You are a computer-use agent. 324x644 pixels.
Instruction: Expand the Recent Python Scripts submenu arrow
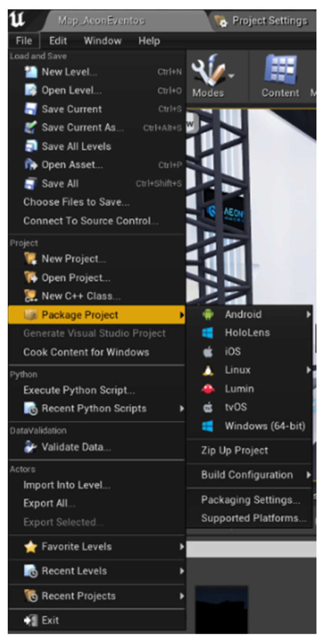[x=181, y=409]
